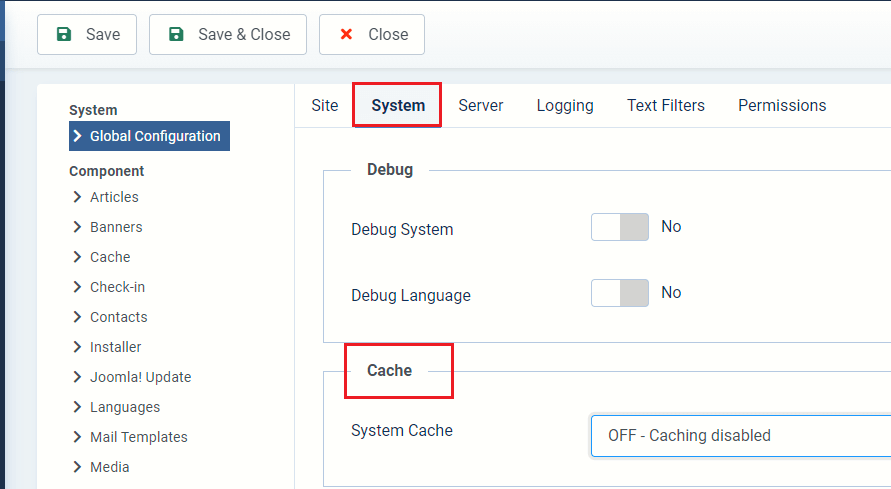Click the floppy icon on Save & Close
891x489 pixels.
(x=176, y=34)
